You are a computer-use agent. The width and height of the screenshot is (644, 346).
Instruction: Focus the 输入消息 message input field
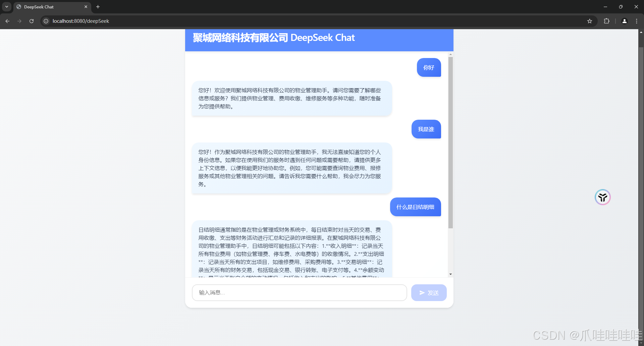[299, 293]
